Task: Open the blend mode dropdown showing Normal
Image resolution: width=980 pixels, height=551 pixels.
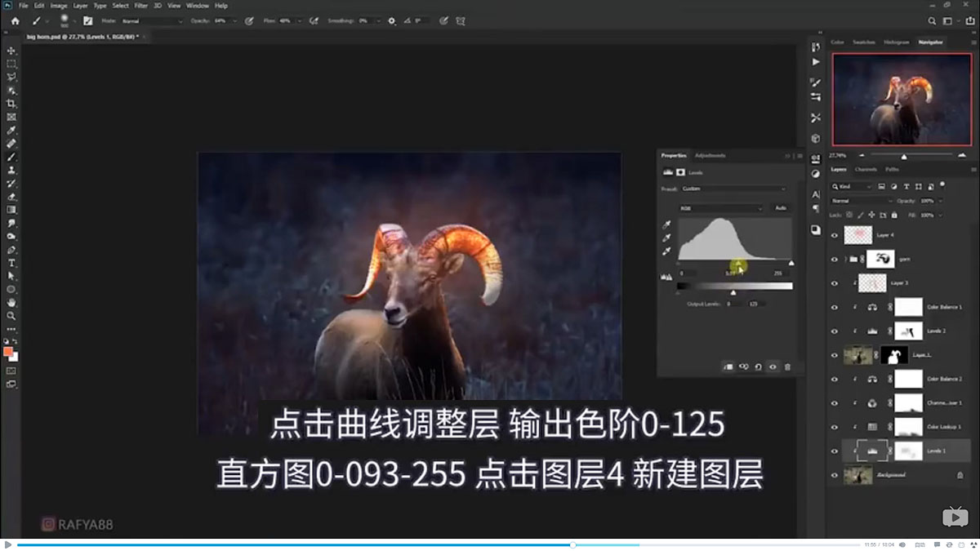Action: click(x=862, y=200)
